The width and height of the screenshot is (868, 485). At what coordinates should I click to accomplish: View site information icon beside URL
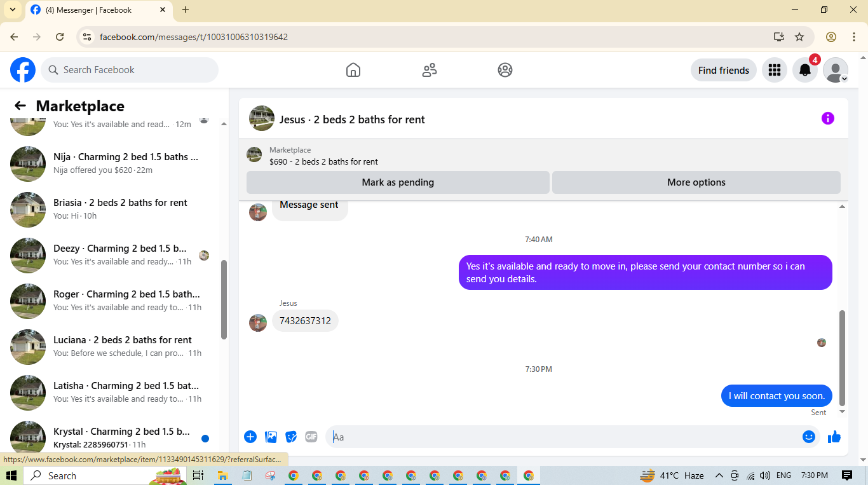coord(87,37)
